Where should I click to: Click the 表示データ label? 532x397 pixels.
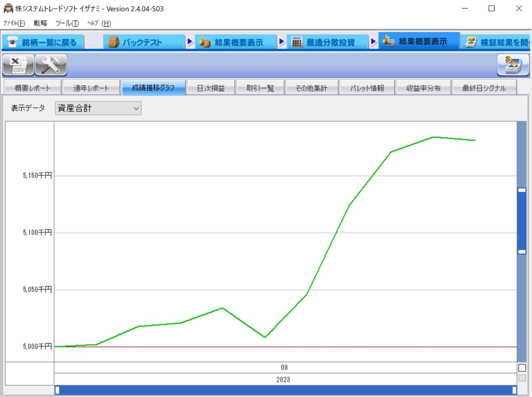coord(28,108)
